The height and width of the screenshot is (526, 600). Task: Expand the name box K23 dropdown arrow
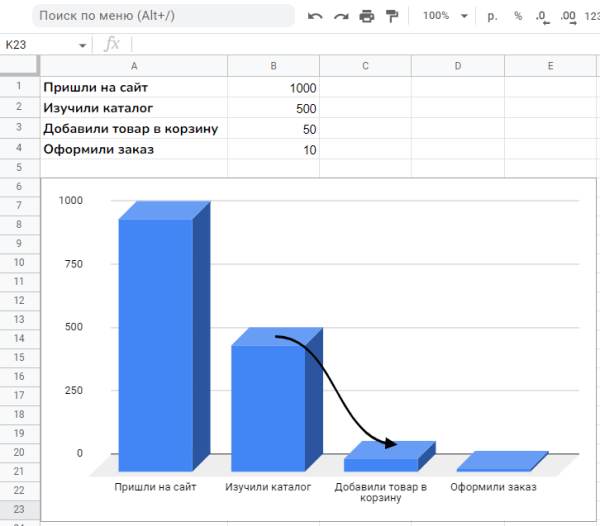[x=82, y=45]
